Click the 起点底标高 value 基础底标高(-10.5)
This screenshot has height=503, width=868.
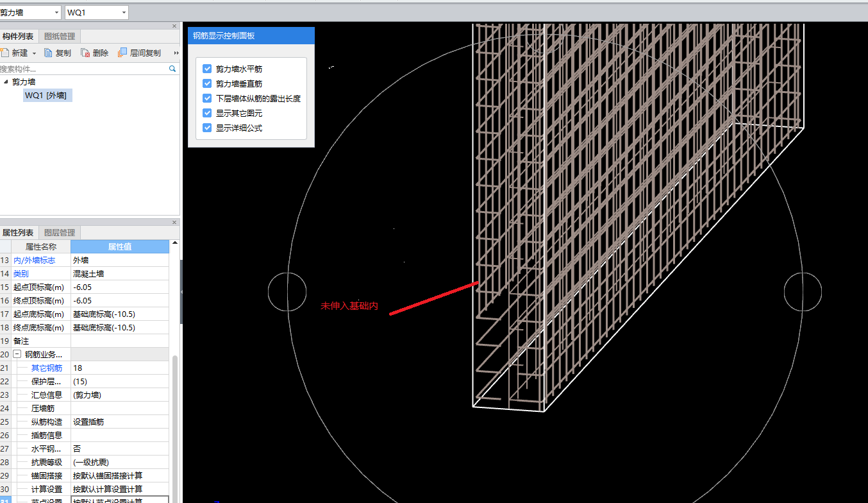pyautogui.click(x=120, y=314)
